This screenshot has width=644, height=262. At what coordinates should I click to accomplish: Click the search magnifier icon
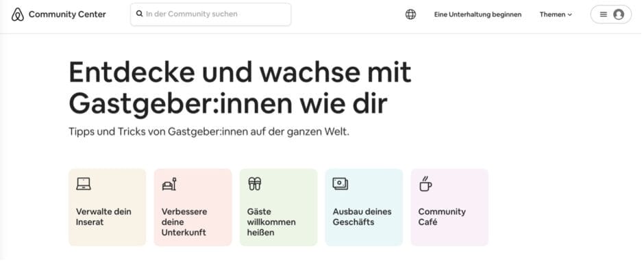(140, 14)
